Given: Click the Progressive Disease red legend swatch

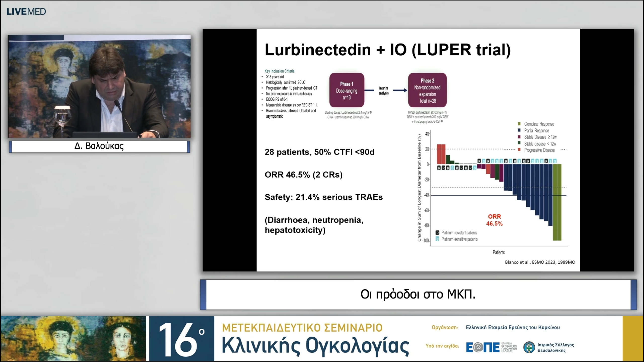Looking at the screenshot, I should pyautogui.click(x=519, y=150).
